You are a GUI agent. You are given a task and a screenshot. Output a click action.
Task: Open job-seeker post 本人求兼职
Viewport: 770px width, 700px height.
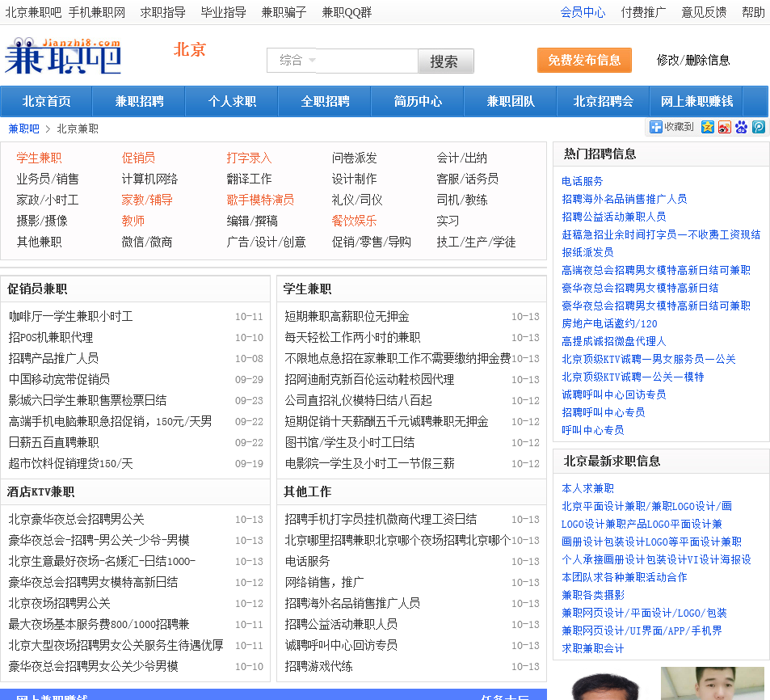(x=587, y=488)
